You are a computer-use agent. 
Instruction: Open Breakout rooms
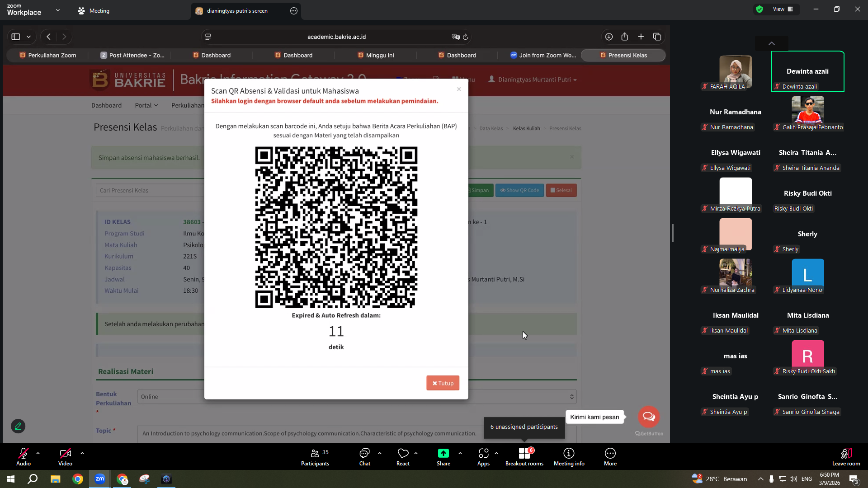click(x=524, y=457)
